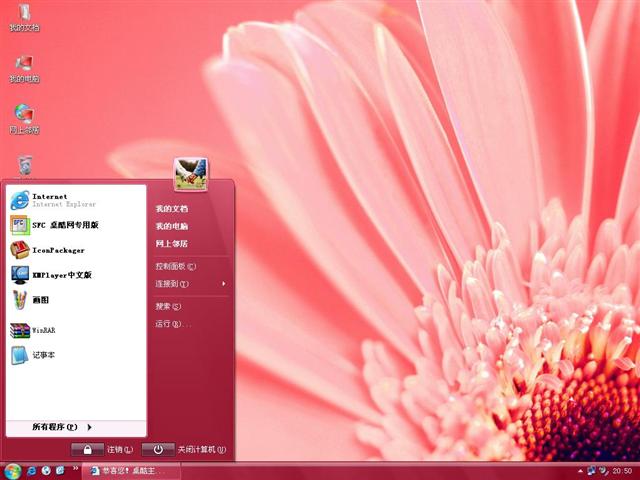
Task: Switch to the 恭喜您！桌酷主... taskbar window
Action: (x=131, y=471)
